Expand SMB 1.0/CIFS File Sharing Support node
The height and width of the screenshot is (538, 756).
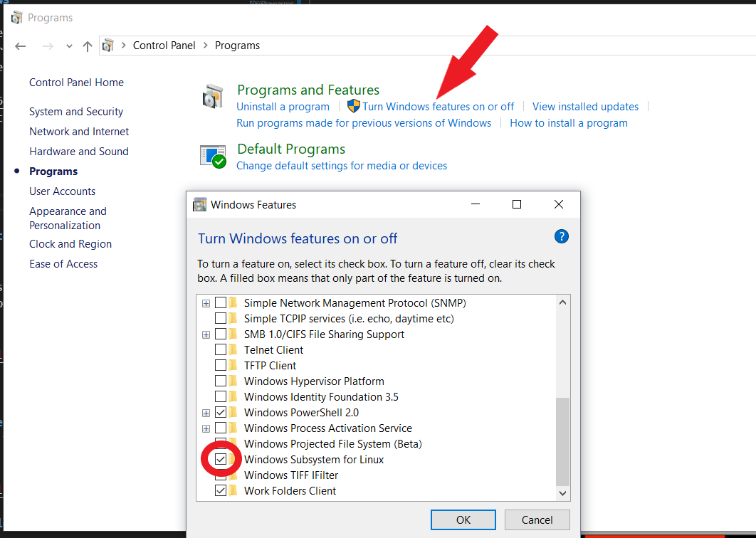pos(206,334)
